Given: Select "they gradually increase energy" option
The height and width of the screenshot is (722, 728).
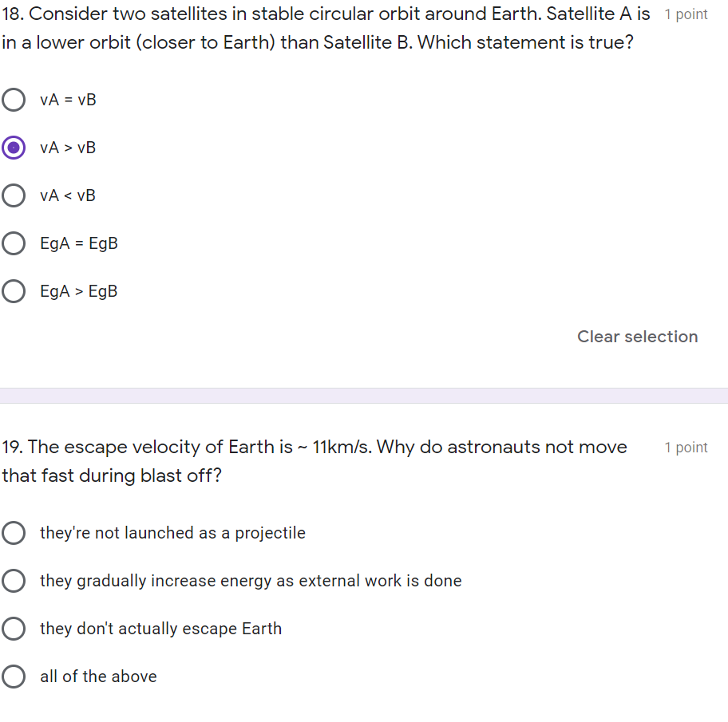Looking at the screenshot, I should coord(14,581).
